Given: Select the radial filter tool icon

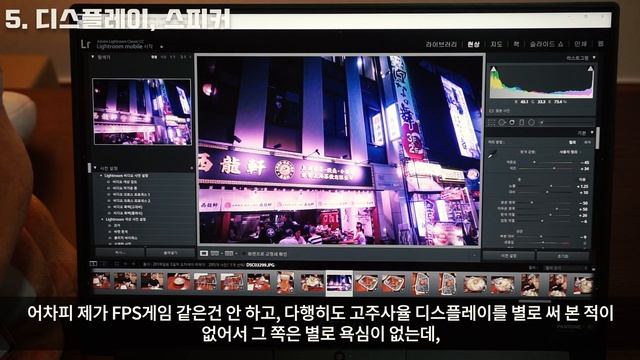Looking at the screenshot, I should coord(531,122).
